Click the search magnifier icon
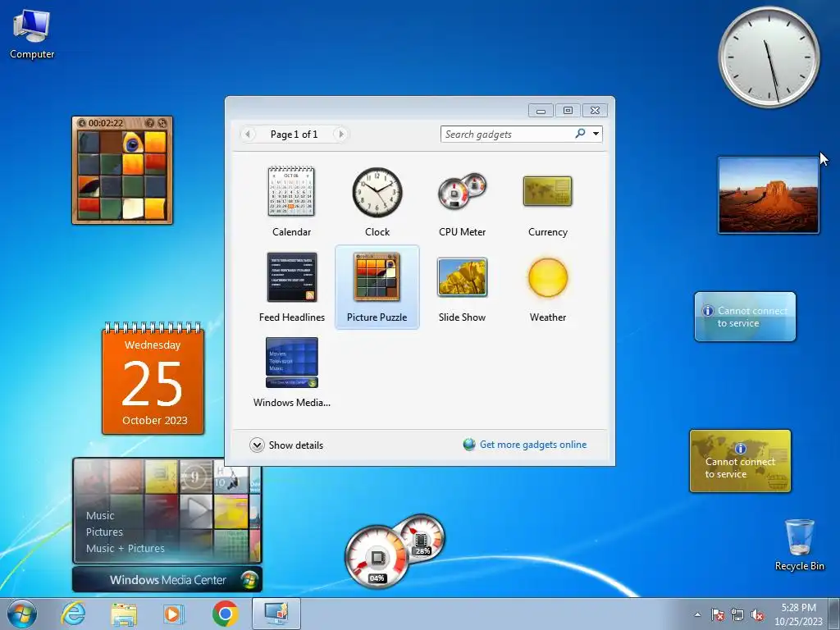This screenshot has width=840, height=630. tap(580, 134)
